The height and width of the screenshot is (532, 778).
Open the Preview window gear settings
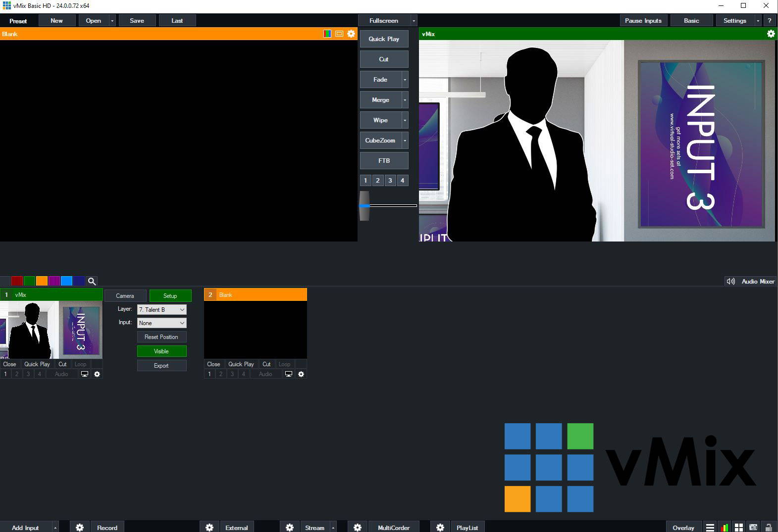coord(351,34)
